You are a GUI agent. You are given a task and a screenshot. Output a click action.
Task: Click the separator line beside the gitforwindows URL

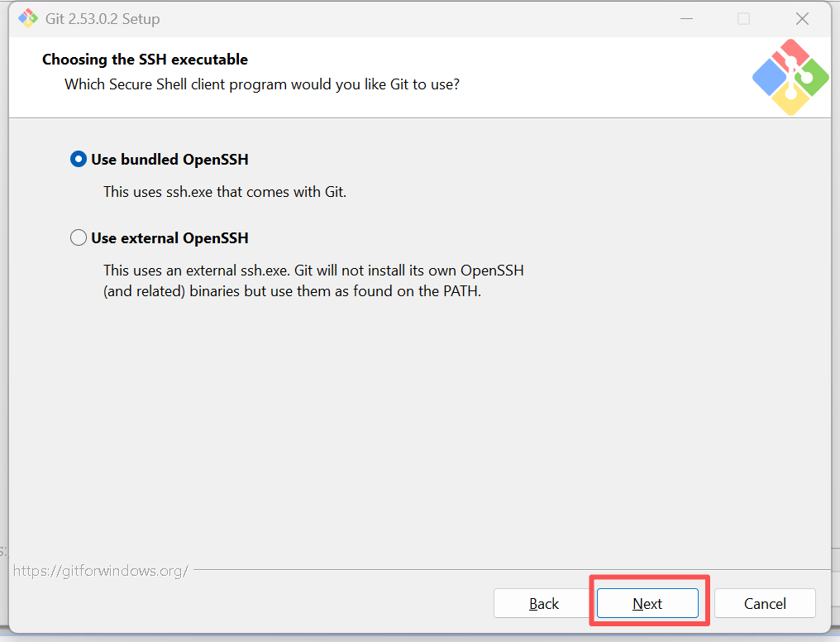(512, 570)
